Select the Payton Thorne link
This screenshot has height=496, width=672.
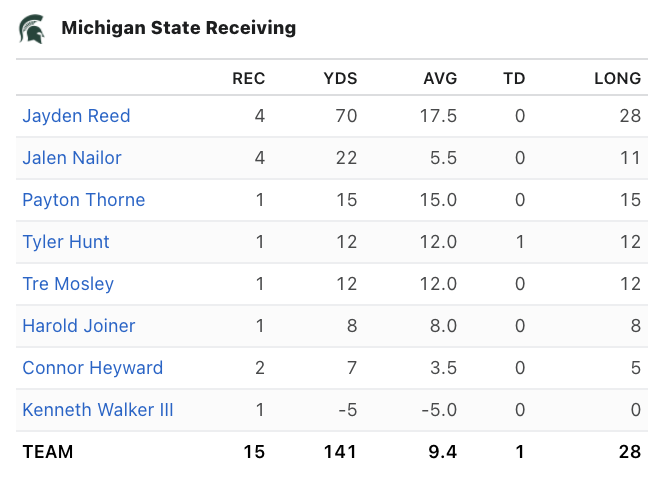click(x=83, y=200)
